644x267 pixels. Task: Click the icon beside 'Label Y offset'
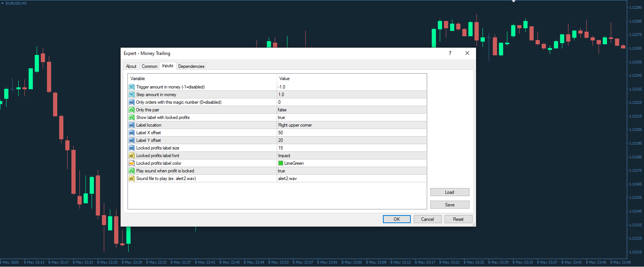[x=132, y=140]
